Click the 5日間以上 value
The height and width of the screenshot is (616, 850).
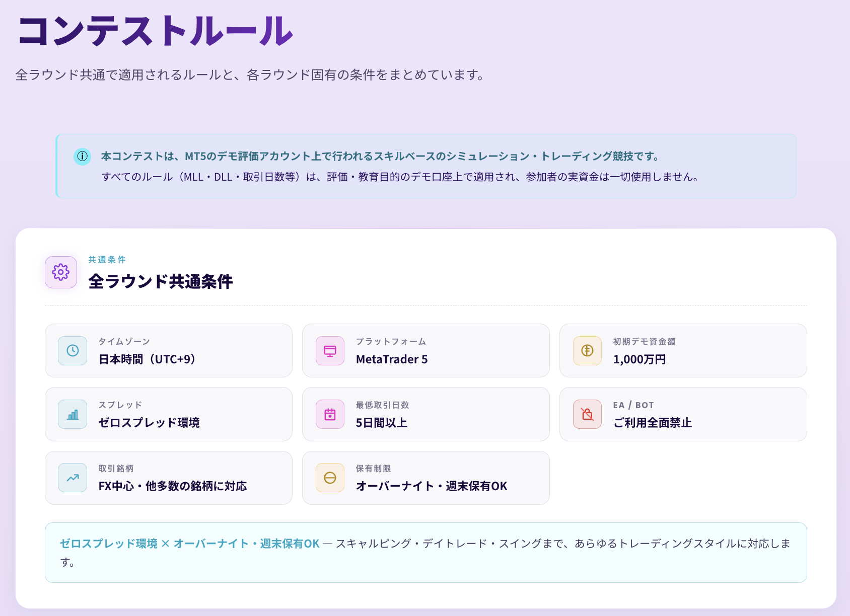click(382, 423)
